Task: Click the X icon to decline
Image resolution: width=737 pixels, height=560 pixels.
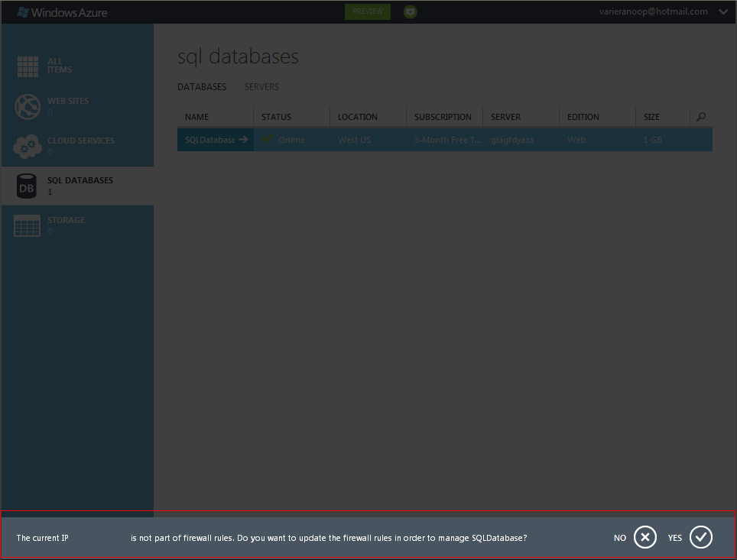Action: coord(645,538)
